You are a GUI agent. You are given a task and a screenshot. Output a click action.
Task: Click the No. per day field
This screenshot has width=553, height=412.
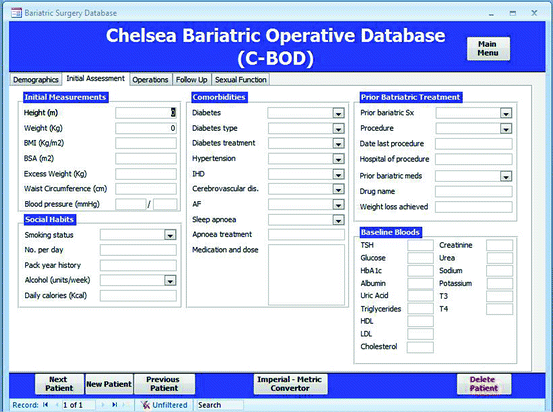tap(138, 250)
